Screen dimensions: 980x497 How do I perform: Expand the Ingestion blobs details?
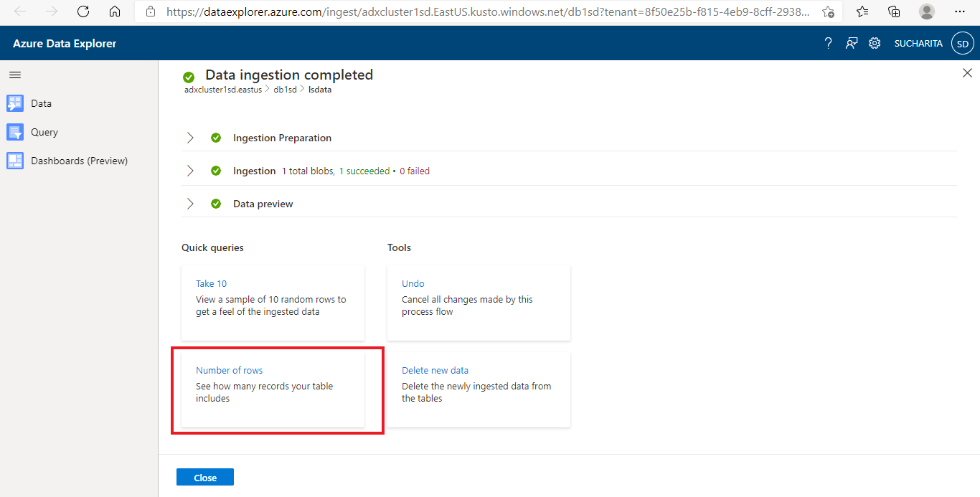tap(189, 171)
